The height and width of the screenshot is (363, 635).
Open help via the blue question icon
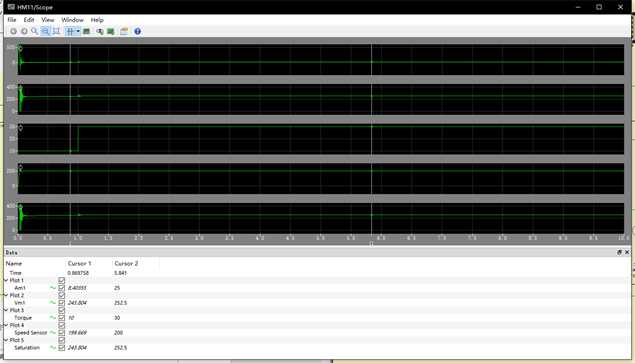click(138, 31)
